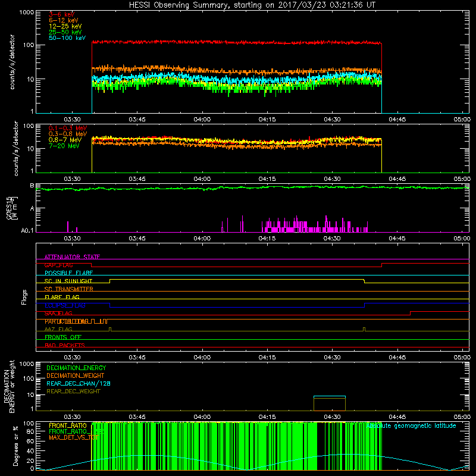This screenshot has width=476, height=476.
Task: Click the BAD_PACKETS flag label
Action: (x=65, y=345)
